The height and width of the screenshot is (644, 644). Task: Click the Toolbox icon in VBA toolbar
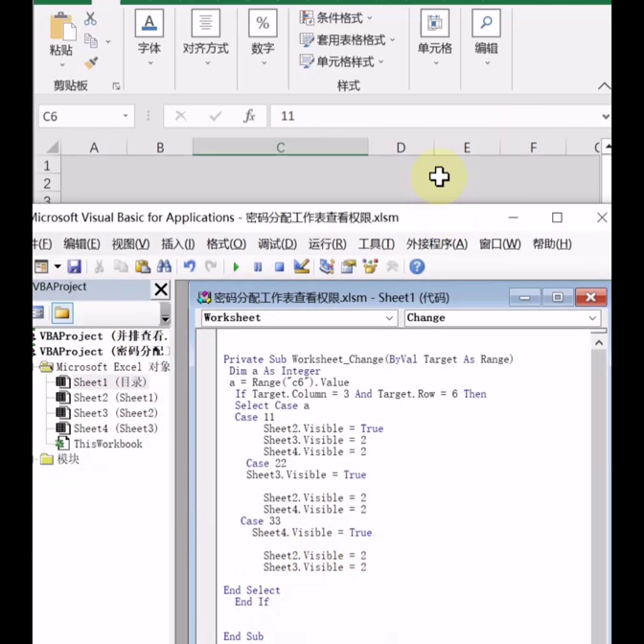pos(392,266)
